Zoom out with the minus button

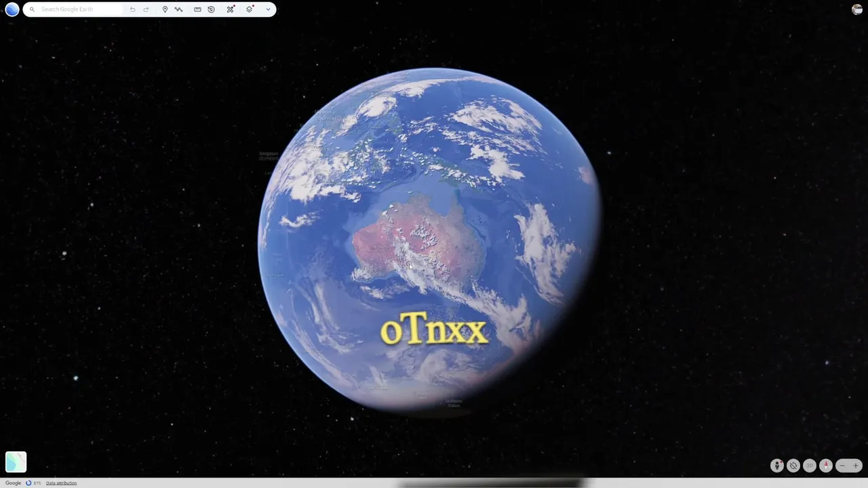point(842,466)
